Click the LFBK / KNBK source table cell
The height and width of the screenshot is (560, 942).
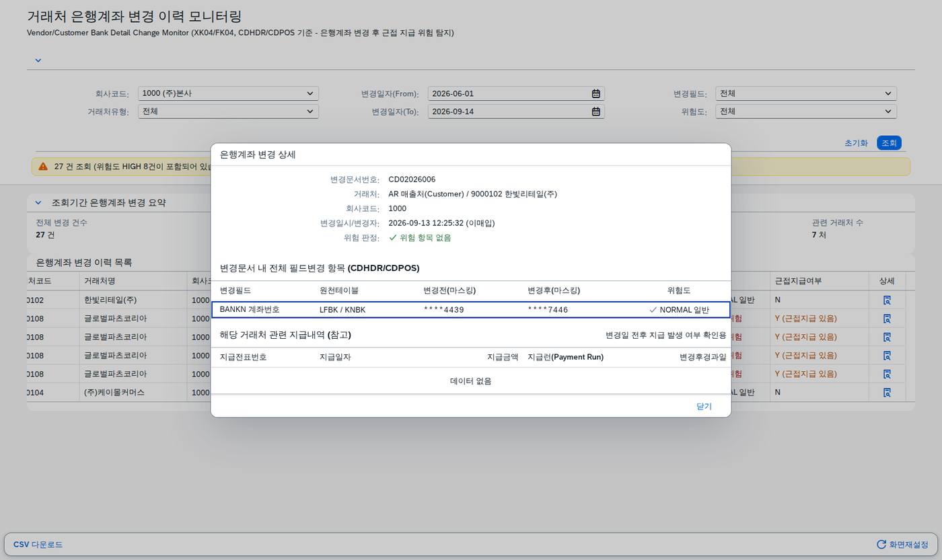[342, 310]
